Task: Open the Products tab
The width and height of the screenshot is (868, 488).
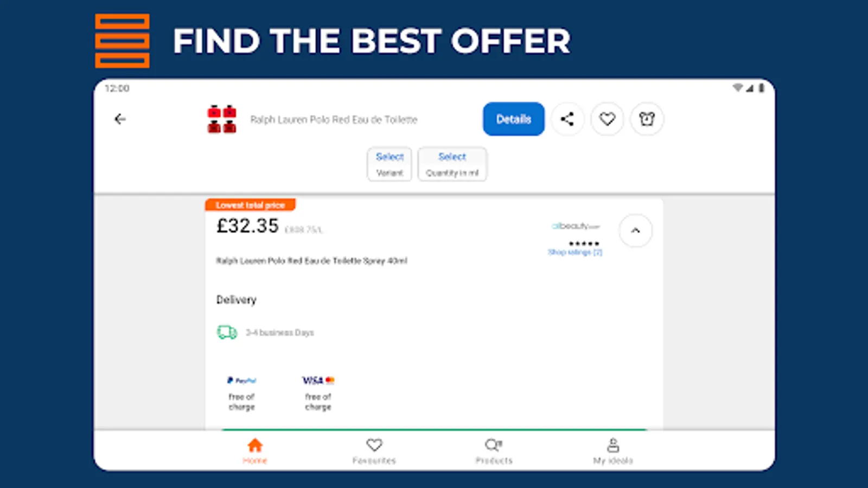Action: point(494,451)
